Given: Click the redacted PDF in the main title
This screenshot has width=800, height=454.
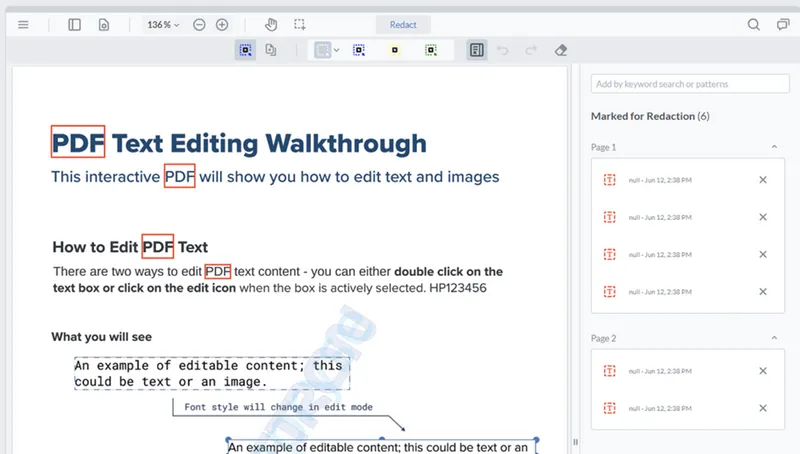Looking at the screenshot, I should [78, 141].
